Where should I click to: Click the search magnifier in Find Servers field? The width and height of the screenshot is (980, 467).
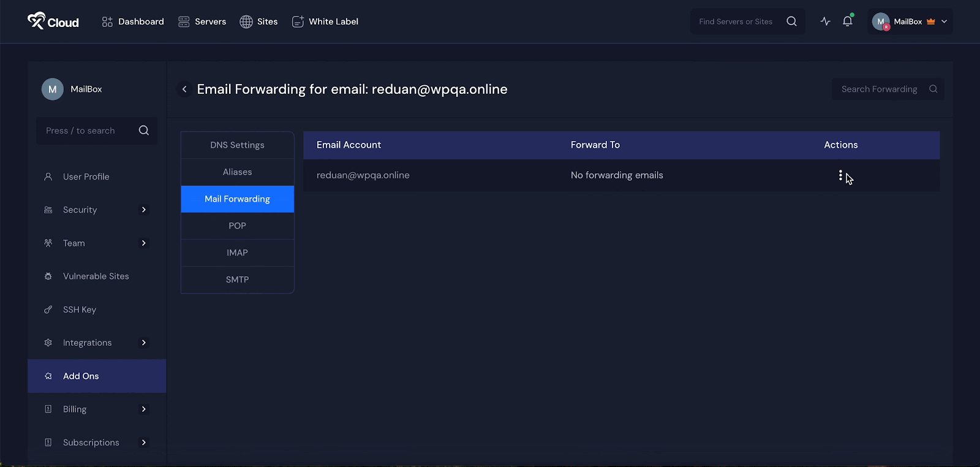(x=791, y=21)
